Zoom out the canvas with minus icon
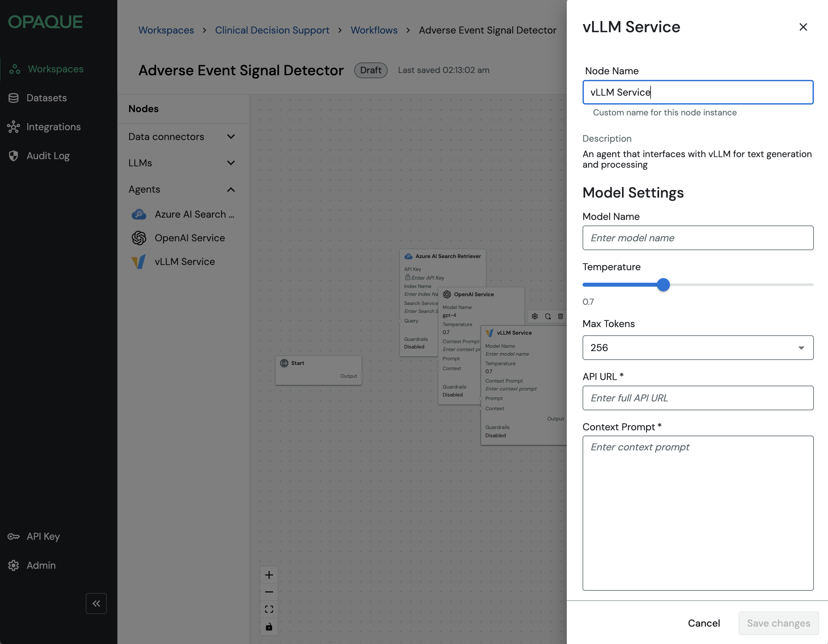 click(269, 592)
